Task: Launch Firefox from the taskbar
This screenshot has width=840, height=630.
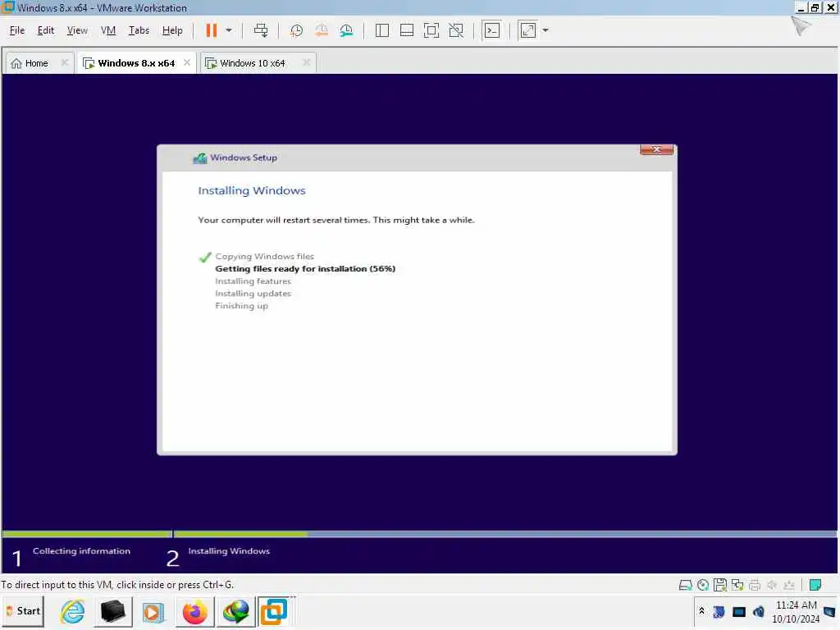Action: [194, 612]
